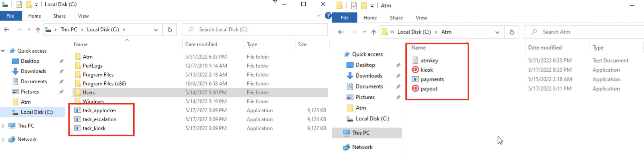644x158 pixels.
Task: Select the payout application icon
Action: point(415,88)
